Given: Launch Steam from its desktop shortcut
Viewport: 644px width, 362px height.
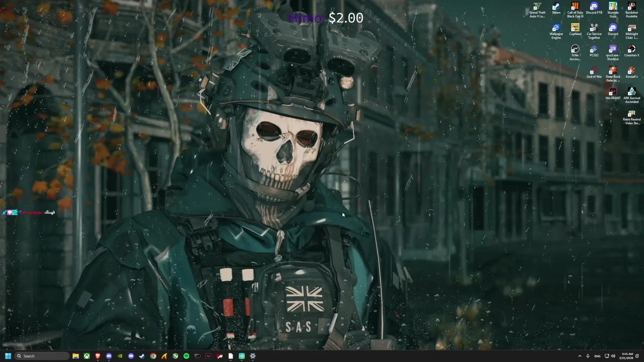Looking at the screenshot, I should (556, 9).
